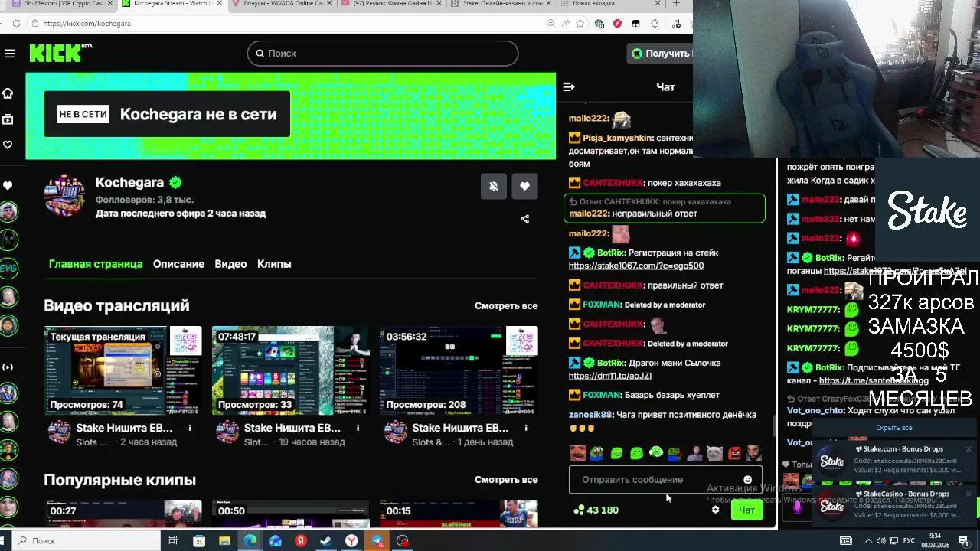Open the following heart icon below browse
This screenshot has width=980, height=551.
tap(8, 145)
